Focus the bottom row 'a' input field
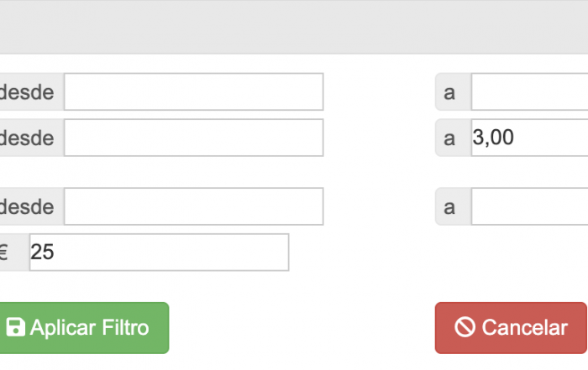The width and height of the screenshot is (588, 370). pos(529,206)
